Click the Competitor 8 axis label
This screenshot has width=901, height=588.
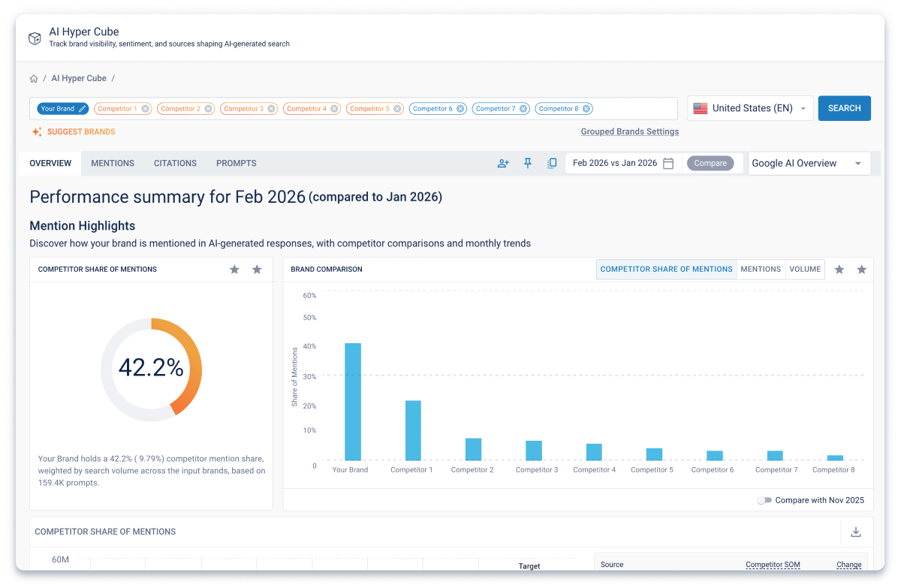pyautogui.click(x=833, y=470)
